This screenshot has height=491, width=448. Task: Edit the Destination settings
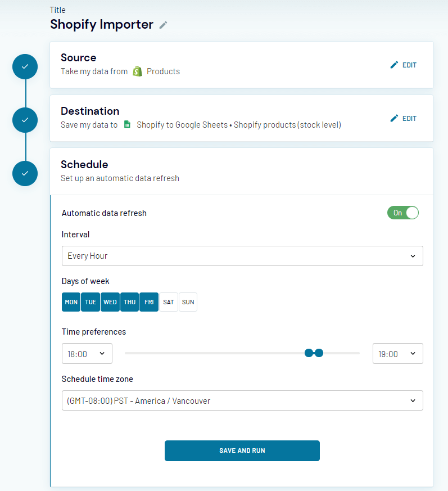click(x=404, y=118)
